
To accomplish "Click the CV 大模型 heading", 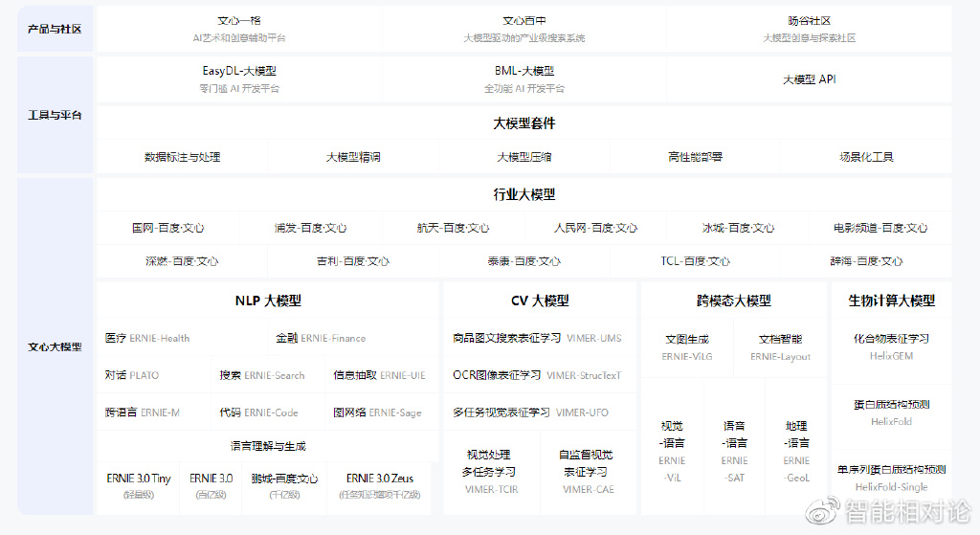I will (540, 301).
